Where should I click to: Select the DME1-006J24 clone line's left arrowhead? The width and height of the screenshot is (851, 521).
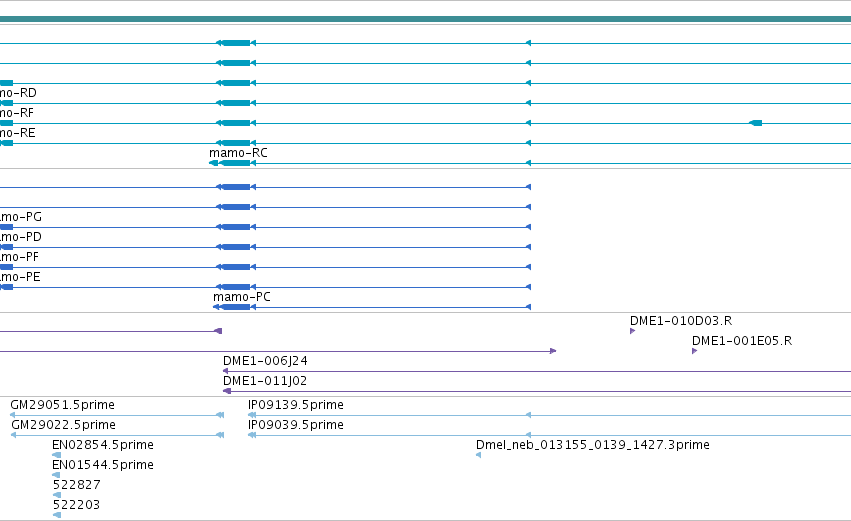(225, 371)
